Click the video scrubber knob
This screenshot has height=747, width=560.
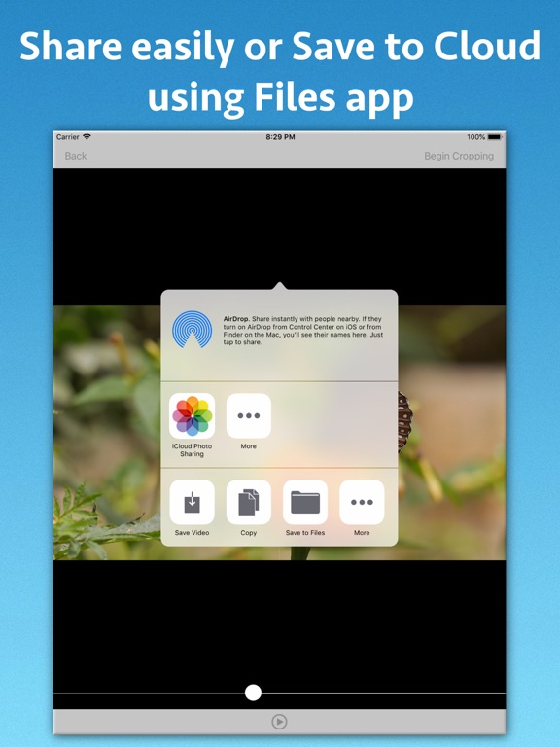click(x=253, y=693)
